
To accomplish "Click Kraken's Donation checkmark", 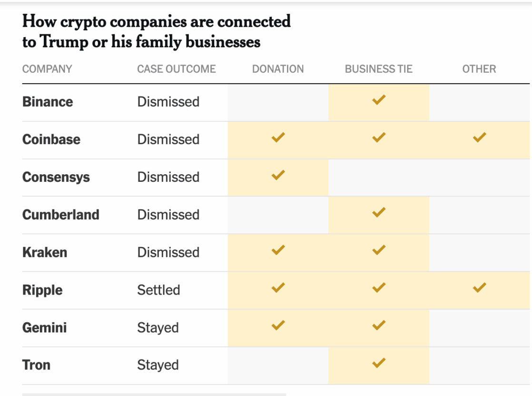I will click(278, 250).
